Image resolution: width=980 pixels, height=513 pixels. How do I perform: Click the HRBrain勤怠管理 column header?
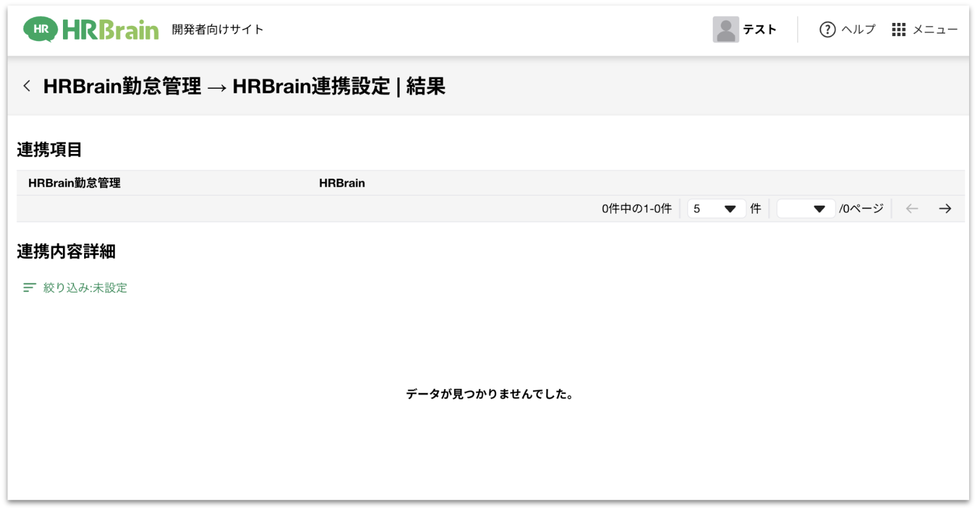coord(74,183)
